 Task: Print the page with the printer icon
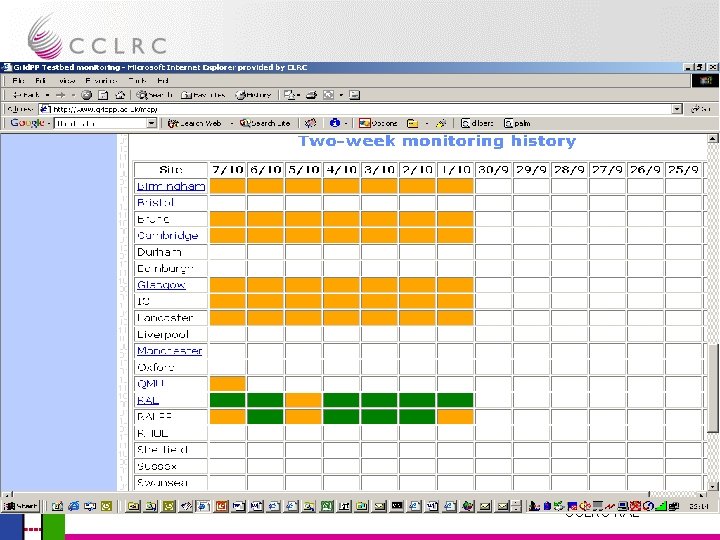312,95
